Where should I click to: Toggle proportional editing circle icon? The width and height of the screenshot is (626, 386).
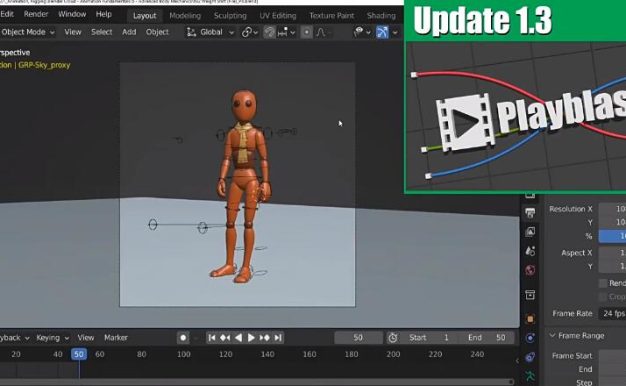tap(306, 32)
